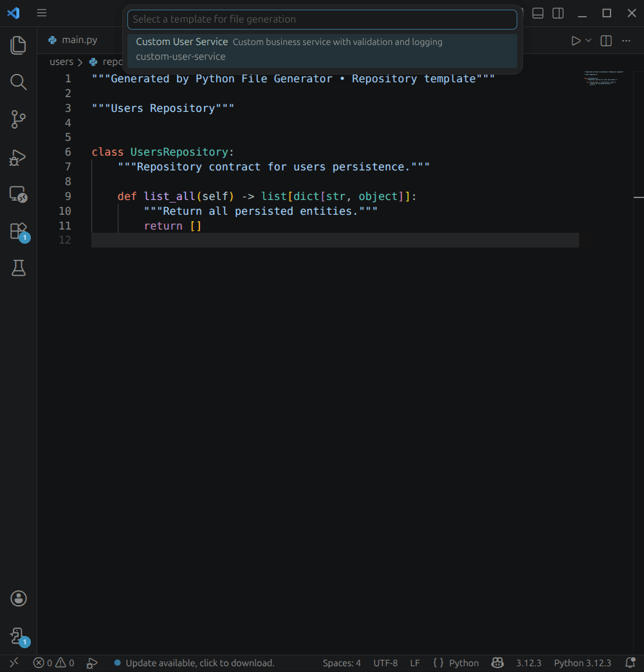The height and width of the screenshot is (672, 644).
Task: Open the Testing beaker view
Action: coord(18,268)
